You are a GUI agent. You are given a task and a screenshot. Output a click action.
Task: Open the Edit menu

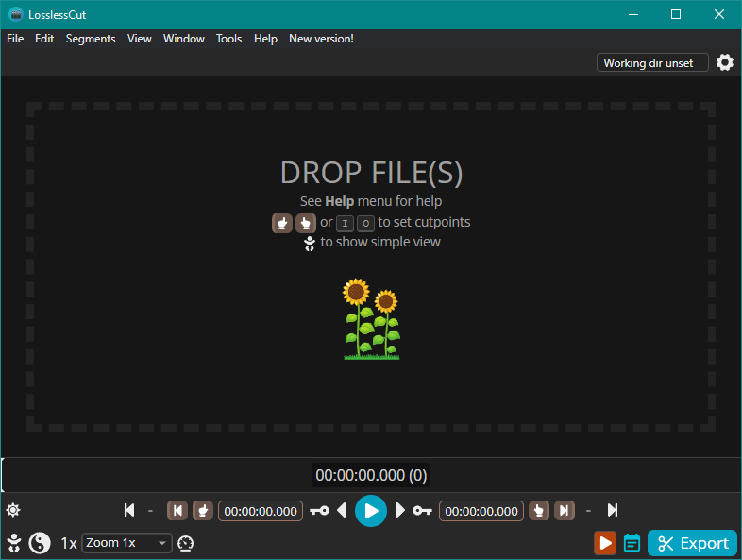44,39
